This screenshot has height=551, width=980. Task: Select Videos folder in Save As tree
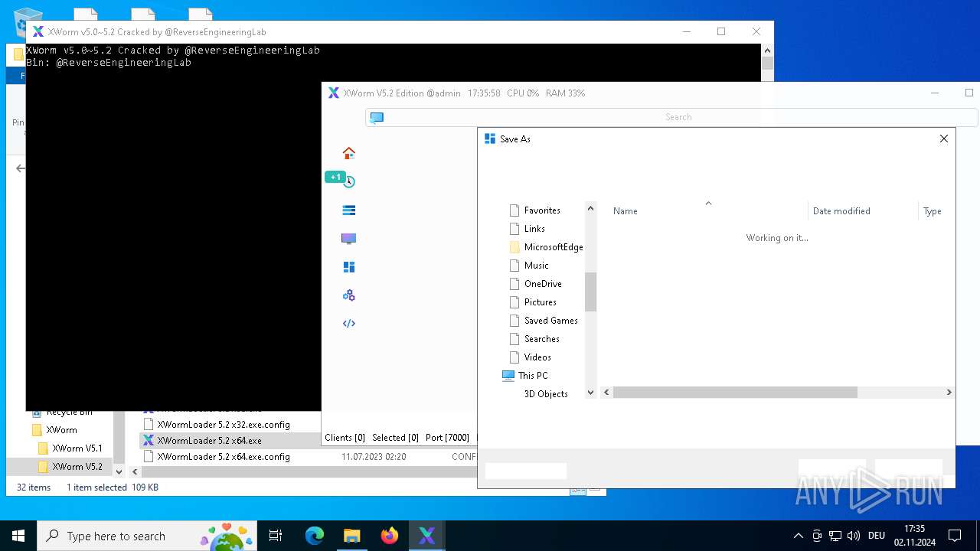click(537, 357)
